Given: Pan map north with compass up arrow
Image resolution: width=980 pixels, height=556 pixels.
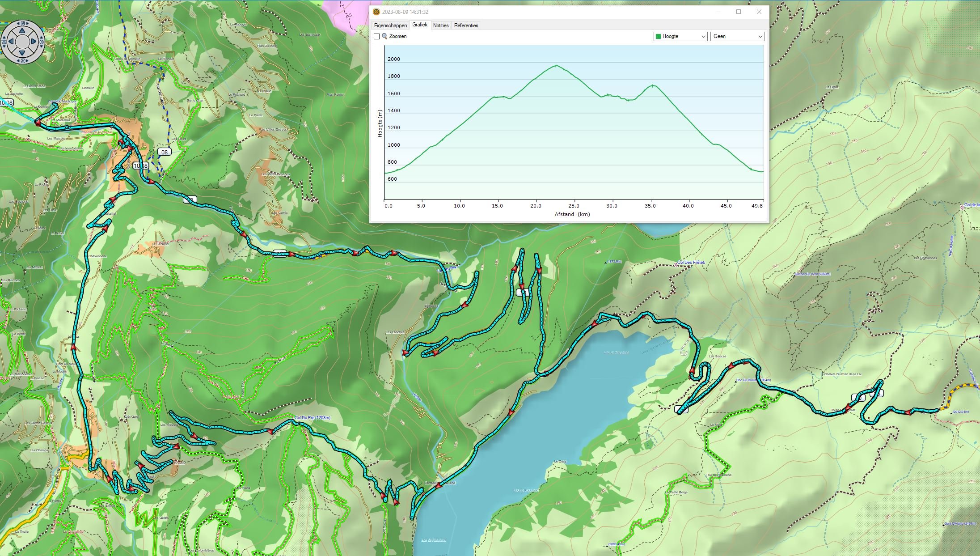Looking at the screenshot, I should point(22,31).
